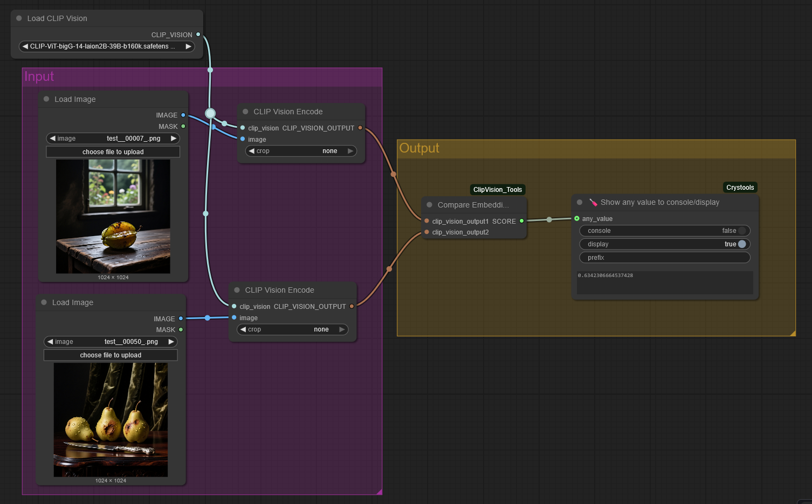Viewport: 812px width, 504px height.
Task: Click the score output text 0.6342306664537428
Action: coord(605,275)
